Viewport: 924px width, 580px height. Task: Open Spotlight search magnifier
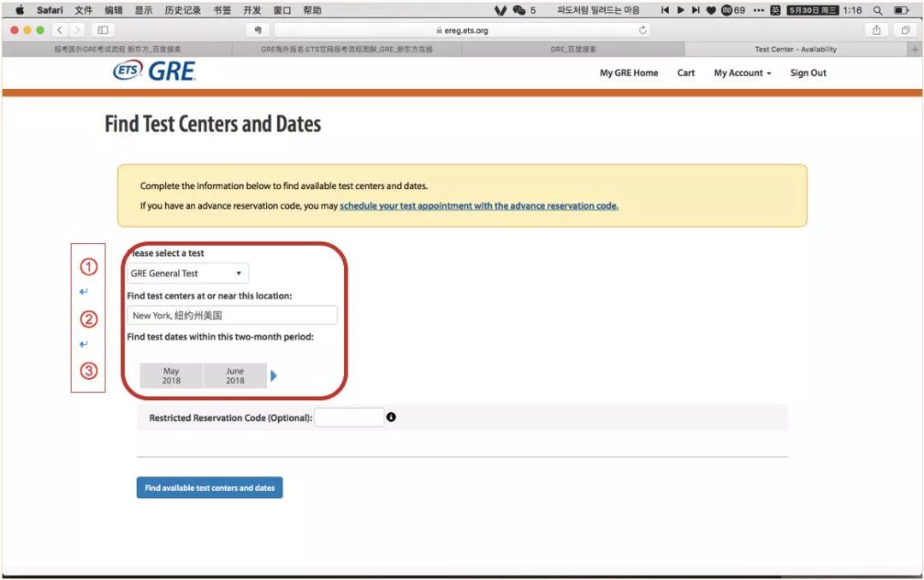point(878,10)
